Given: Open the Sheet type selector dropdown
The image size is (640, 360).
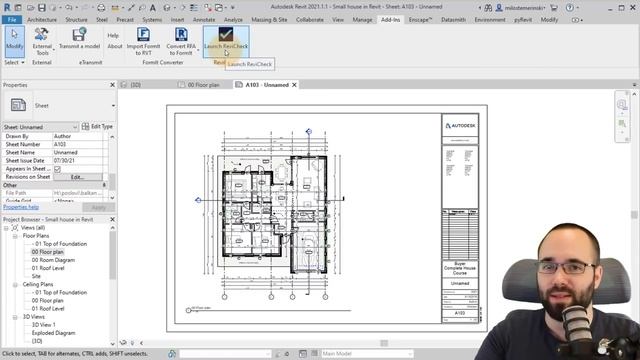Looking at the screenshot, I should [x=113, y=106].
